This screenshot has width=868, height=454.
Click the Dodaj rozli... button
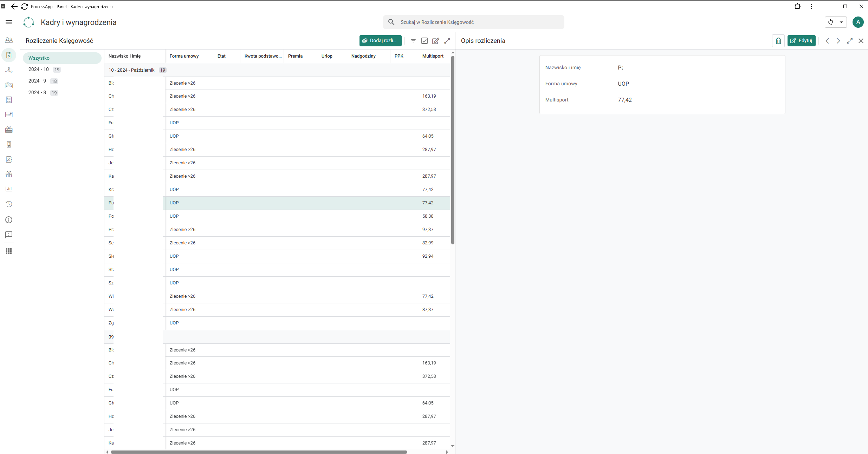coord(380,41)
